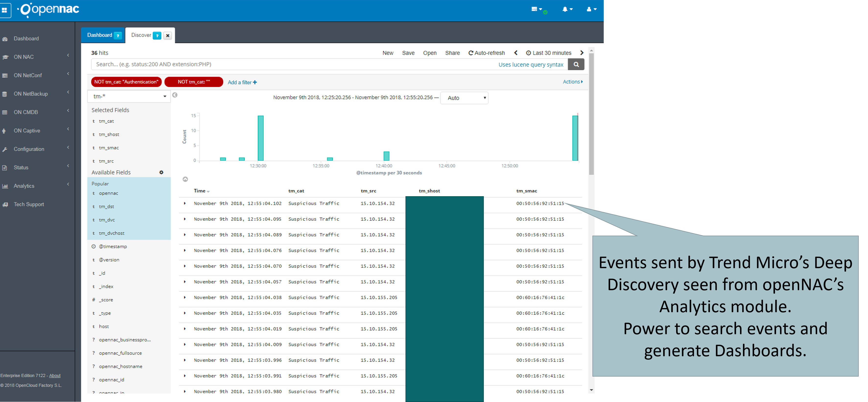Close the Discover tab
This screenshot has height=402, width=868.
point(167,35)
